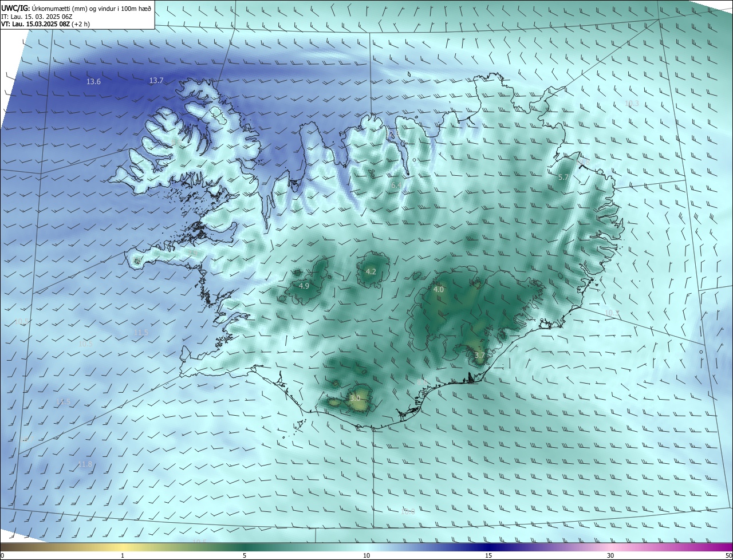Click the '50' tick on the color scale
Screen dimensions: 733x560
click(728, 555)
